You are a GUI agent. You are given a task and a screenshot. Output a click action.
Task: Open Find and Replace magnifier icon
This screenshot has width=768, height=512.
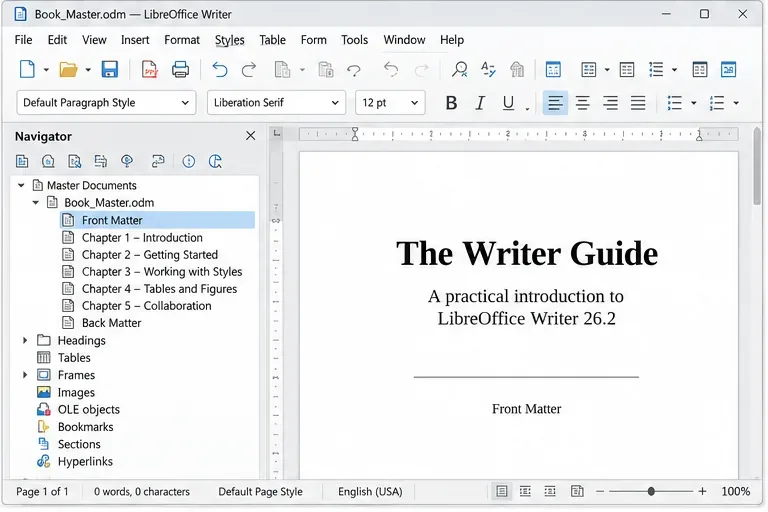click(x=459, y=70)
